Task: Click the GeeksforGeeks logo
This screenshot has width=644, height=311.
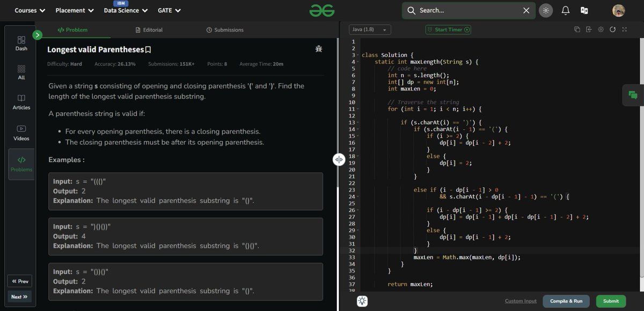Action: [322, 10]
